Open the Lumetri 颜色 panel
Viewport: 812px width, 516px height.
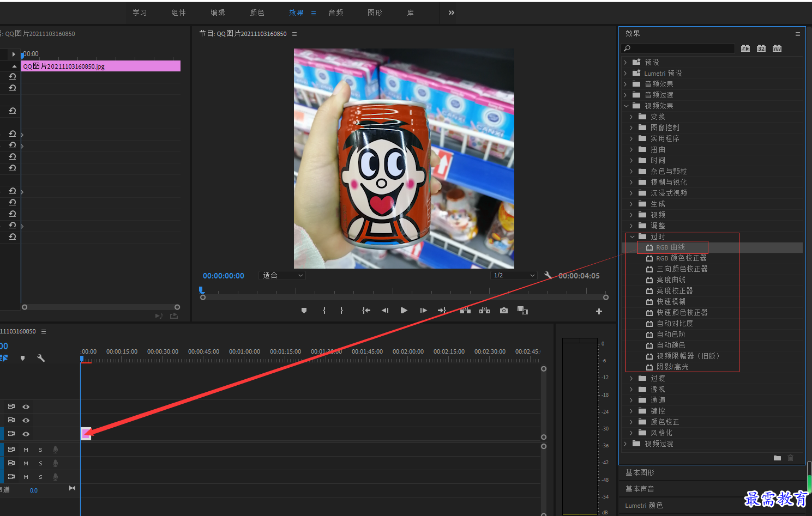(643, 505)
